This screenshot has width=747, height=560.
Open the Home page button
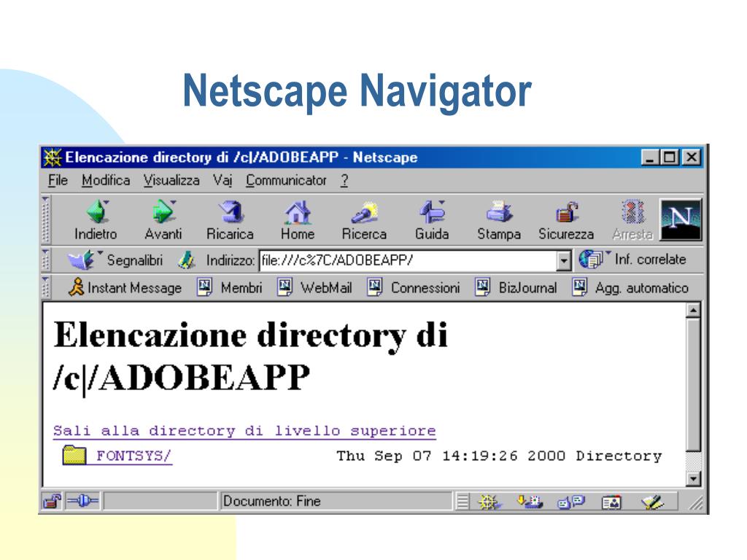pos(298,220)
